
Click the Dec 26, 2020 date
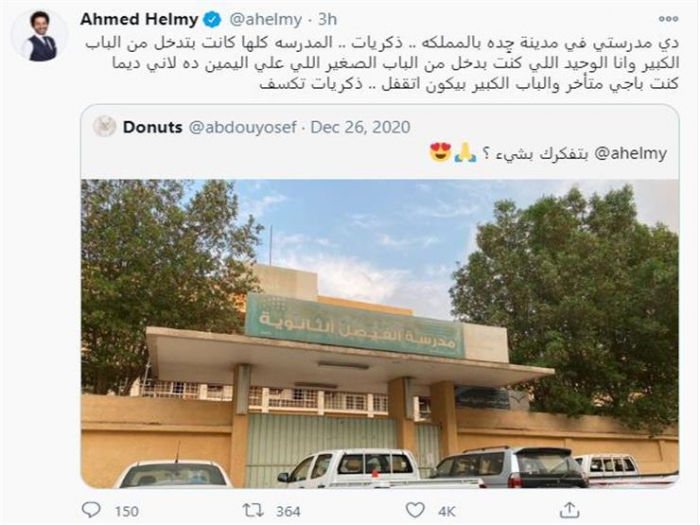point(360,127)
